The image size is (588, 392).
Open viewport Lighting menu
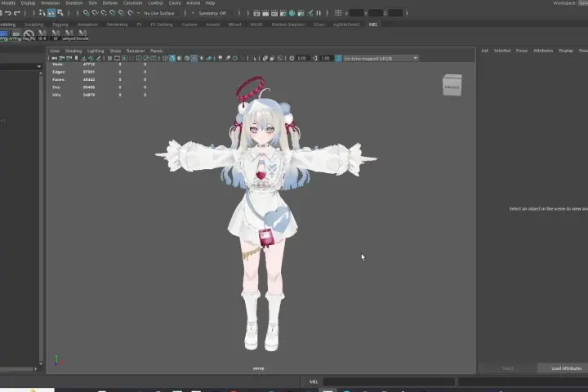click(96, 51)
